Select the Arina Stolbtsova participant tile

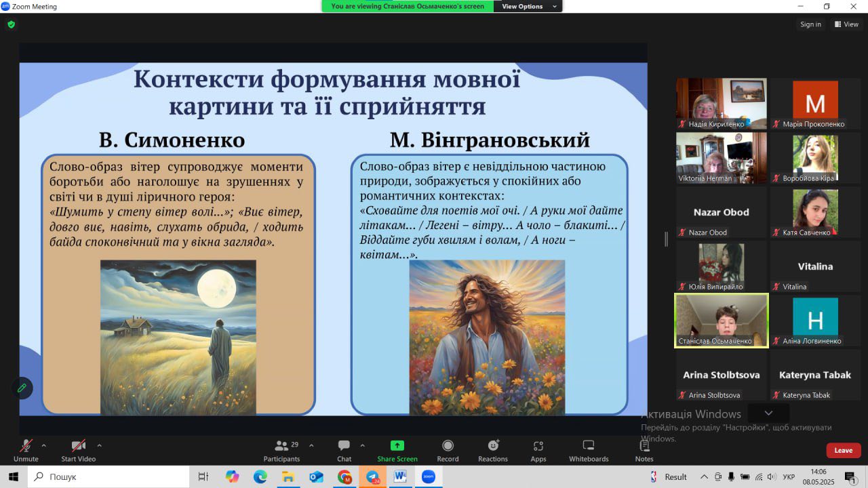pos(722,375)
